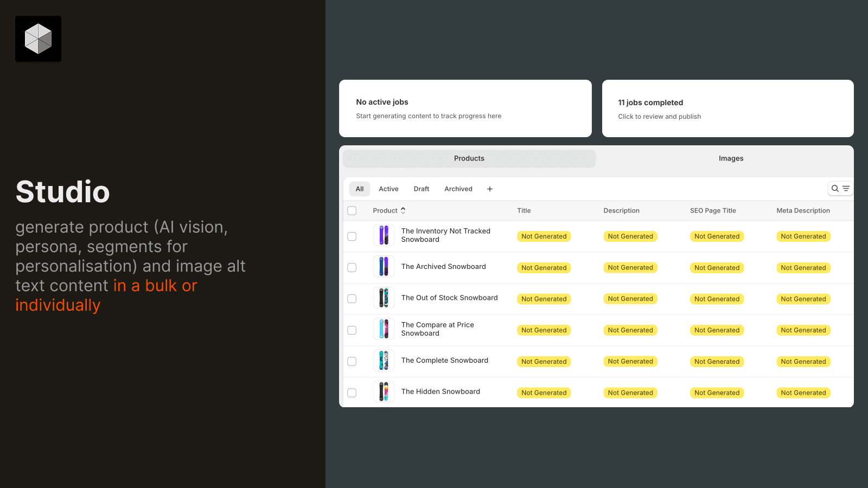Click Title badge for Inventory Not Tracked Snowboard
The width and height of the screenshot is (868, 488).
544,236
